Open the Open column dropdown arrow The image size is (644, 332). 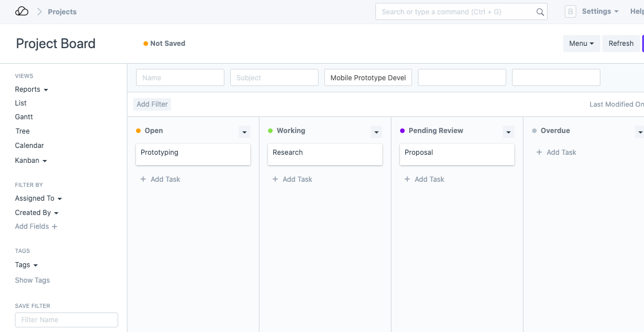(245, 132)
